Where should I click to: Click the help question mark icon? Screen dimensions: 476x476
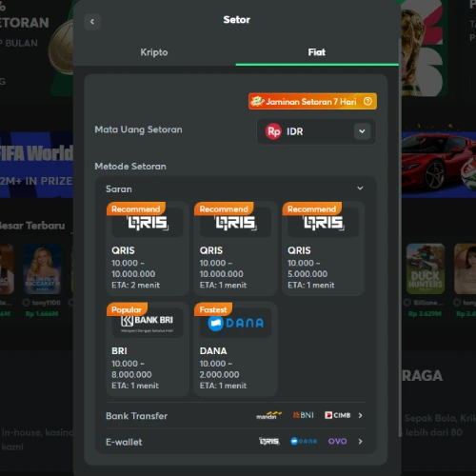click(367, 102)
